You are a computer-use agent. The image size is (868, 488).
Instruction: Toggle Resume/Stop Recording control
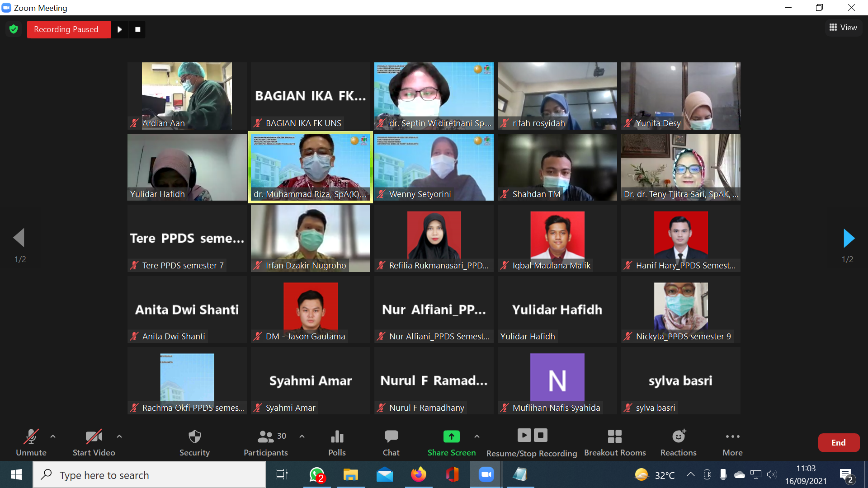click(x=532, y=442)
